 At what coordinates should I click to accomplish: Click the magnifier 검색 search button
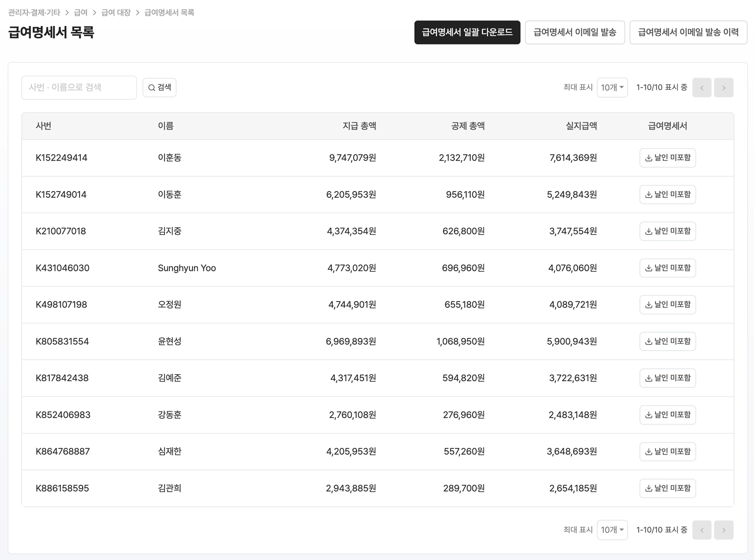click(159, 87)
